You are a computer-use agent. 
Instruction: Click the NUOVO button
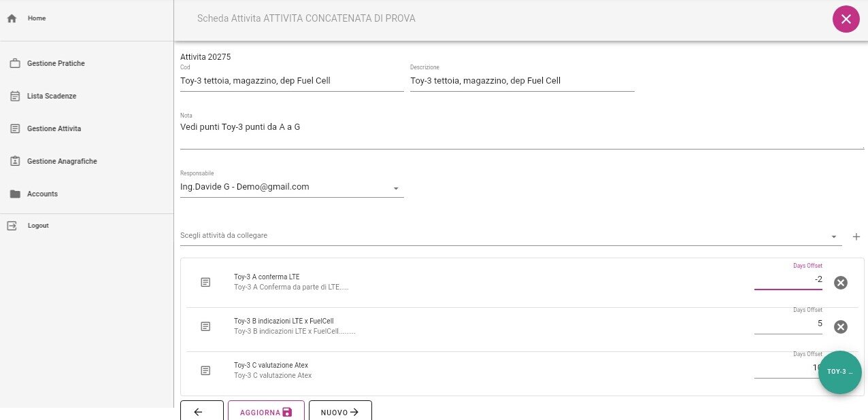point(340,410)
